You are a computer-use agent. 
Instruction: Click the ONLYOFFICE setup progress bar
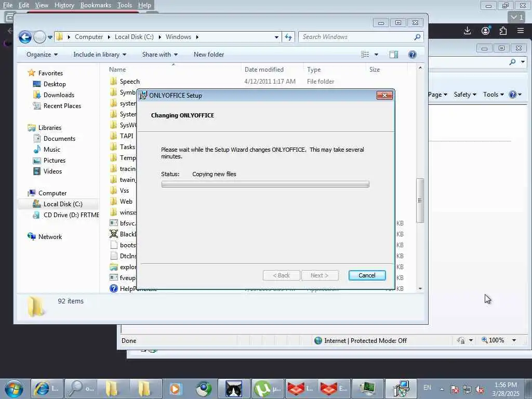[265, 184]
